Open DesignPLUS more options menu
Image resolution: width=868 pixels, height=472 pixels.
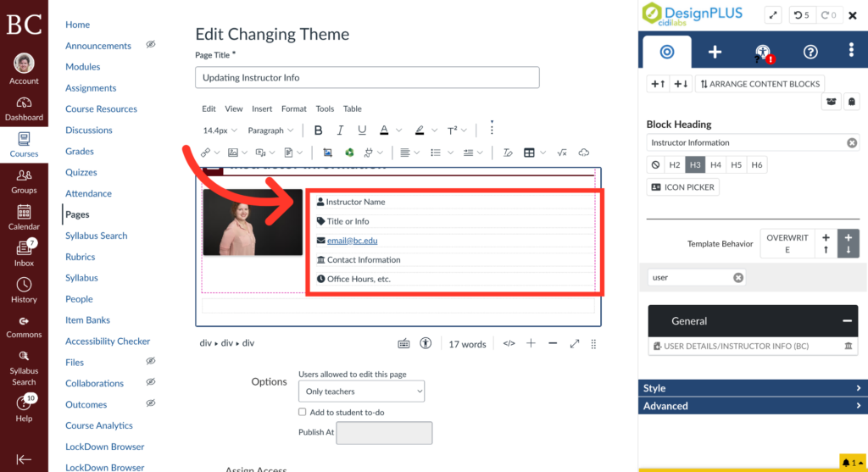click(851, 50)
